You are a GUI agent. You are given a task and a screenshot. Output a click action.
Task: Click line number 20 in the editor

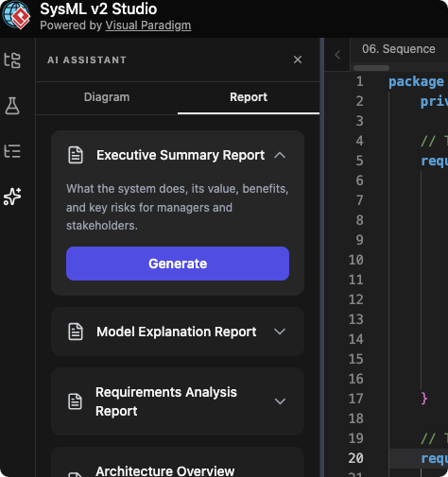[356, 458]
